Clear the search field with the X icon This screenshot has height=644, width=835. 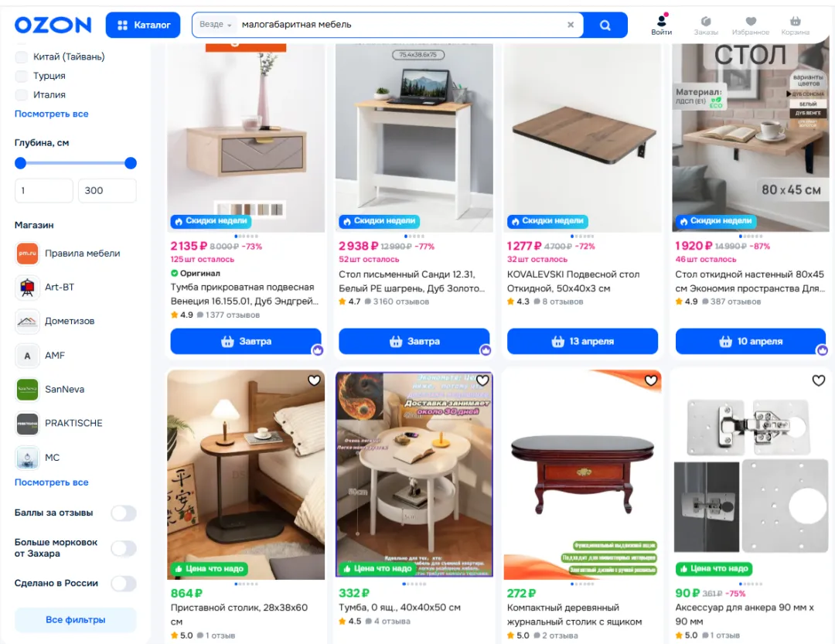571,25
